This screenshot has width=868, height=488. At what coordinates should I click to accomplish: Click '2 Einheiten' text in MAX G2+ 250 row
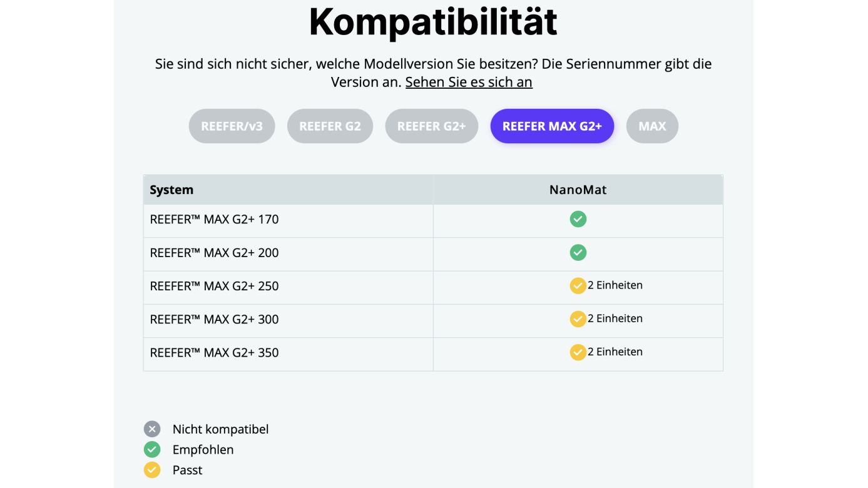coord(615,285)
